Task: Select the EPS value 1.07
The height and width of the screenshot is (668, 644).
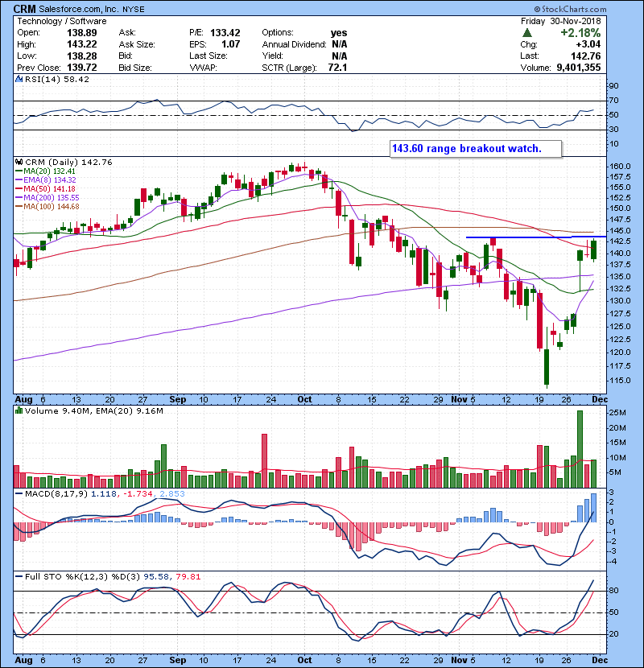Action: tap(230, 44)
